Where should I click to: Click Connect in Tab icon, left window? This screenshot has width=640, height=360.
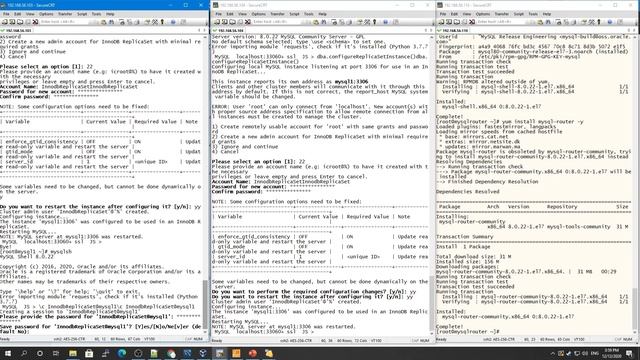[20, 22]
